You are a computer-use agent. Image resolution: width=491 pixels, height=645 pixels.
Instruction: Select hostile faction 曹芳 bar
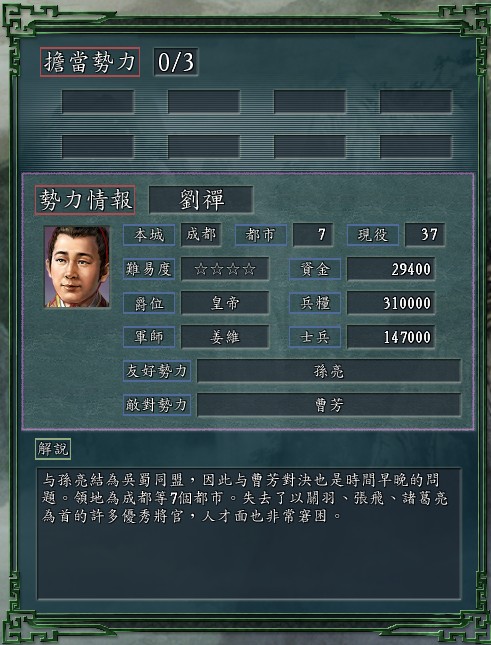coord(329,405)
